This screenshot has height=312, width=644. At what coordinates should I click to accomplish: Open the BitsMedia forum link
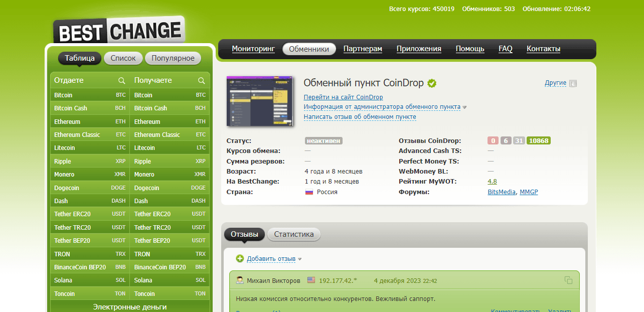[502, 192]
